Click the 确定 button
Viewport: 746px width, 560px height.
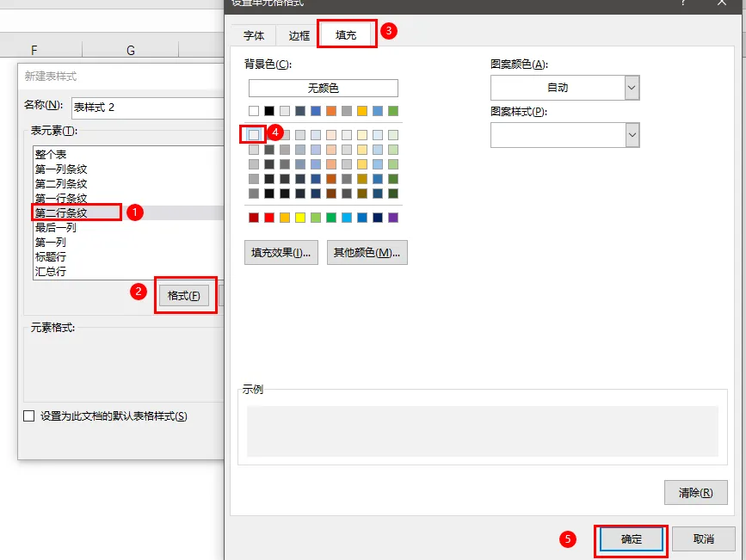(x=632, y=539)
